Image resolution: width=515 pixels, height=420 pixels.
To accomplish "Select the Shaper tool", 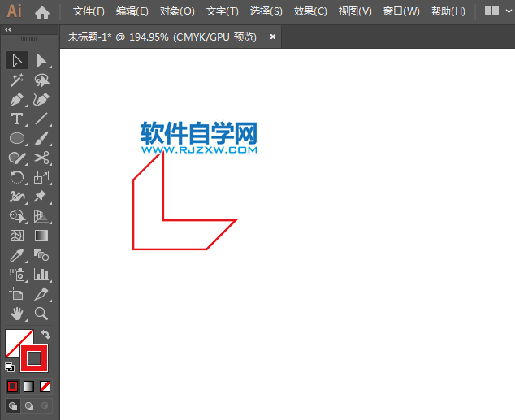I will (17, 158).
